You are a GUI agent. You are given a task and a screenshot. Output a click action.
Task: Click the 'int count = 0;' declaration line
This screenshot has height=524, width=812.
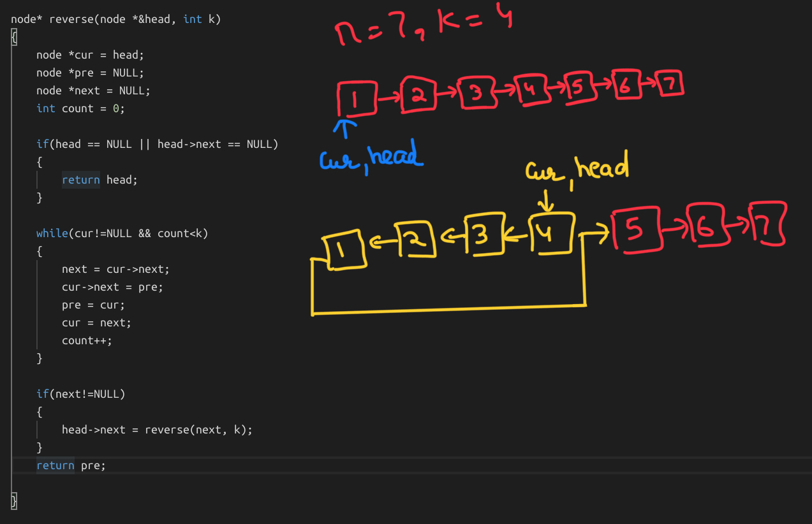(x=80, y=108)
